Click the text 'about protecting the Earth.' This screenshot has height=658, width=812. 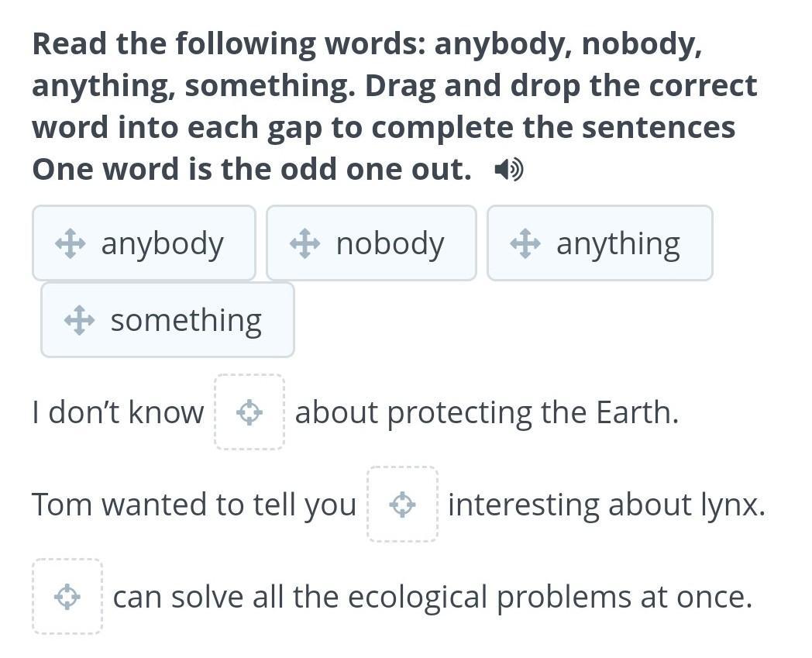pyautogui.click(x=487, y=412)
